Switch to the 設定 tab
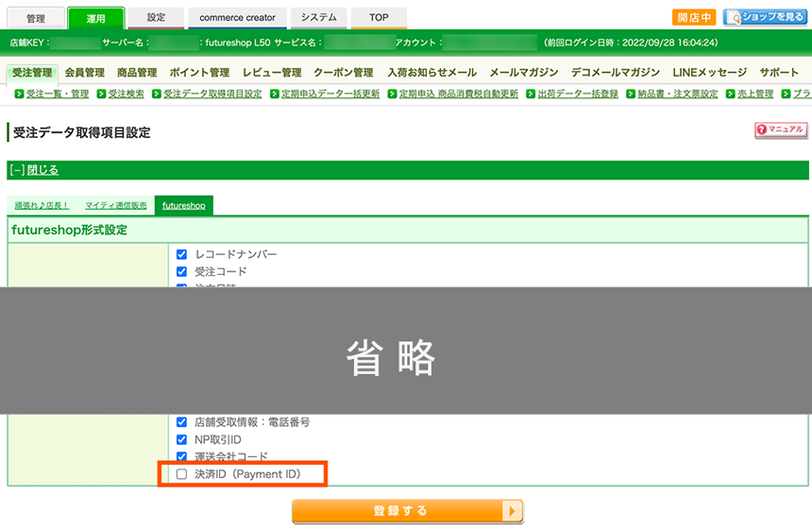This screenshot has width=812, height=530. [156, 18]
